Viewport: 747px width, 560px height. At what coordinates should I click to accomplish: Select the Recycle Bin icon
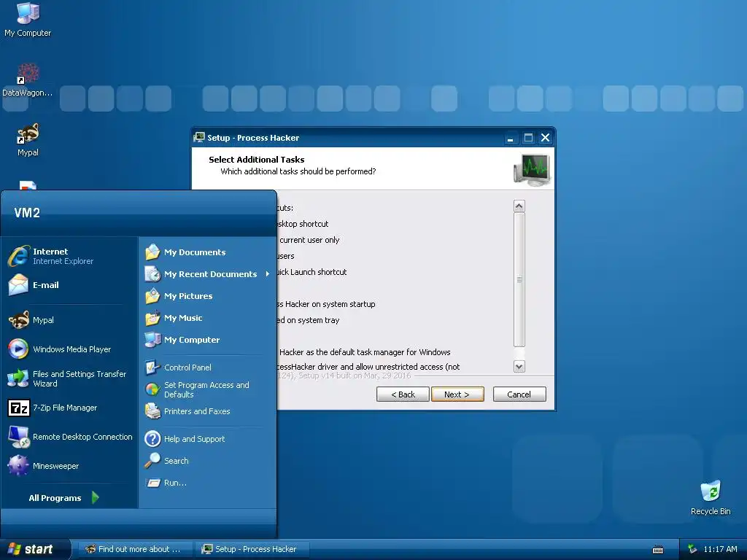click(711, 497)
